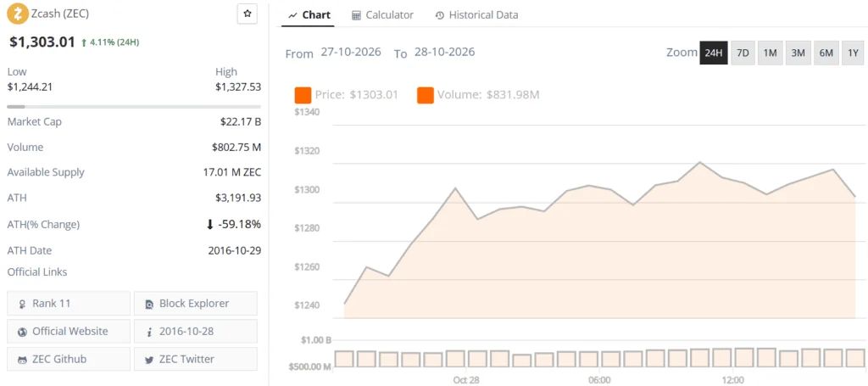The height and width of the screenshot is (386, 868).
Task: Click the Zcash (ZEC) title text
Action: click(60, 13)
